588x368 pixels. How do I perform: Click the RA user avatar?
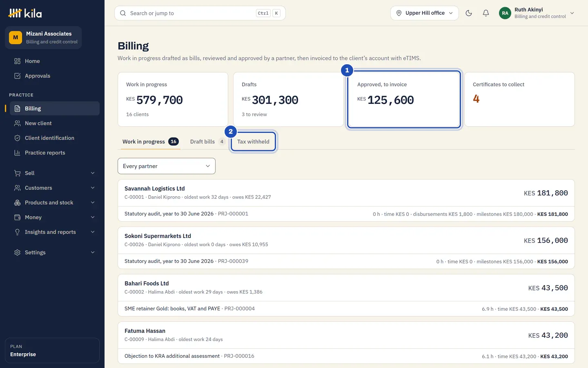505,13
